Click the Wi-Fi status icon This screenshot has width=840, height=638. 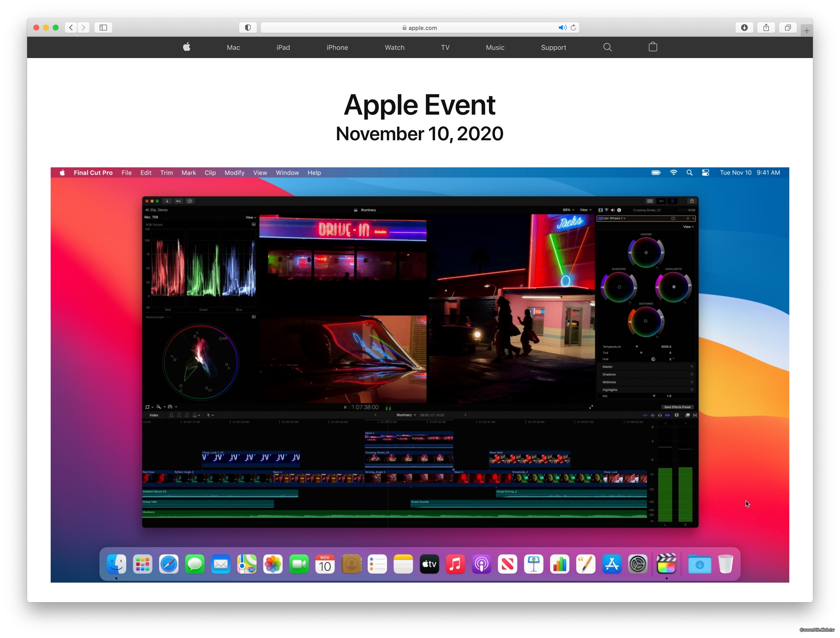(673, 173)
